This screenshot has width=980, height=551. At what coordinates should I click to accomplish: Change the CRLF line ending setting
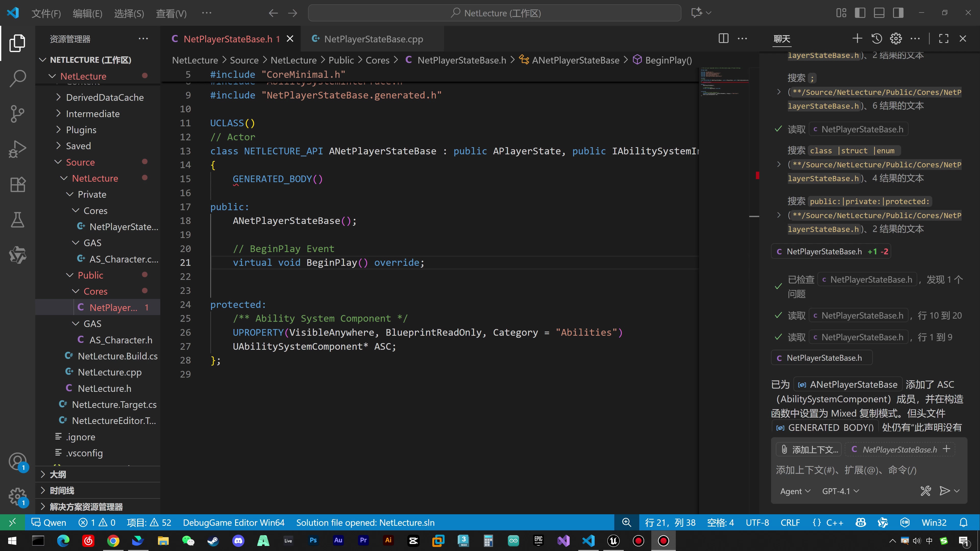pos(790,522)
